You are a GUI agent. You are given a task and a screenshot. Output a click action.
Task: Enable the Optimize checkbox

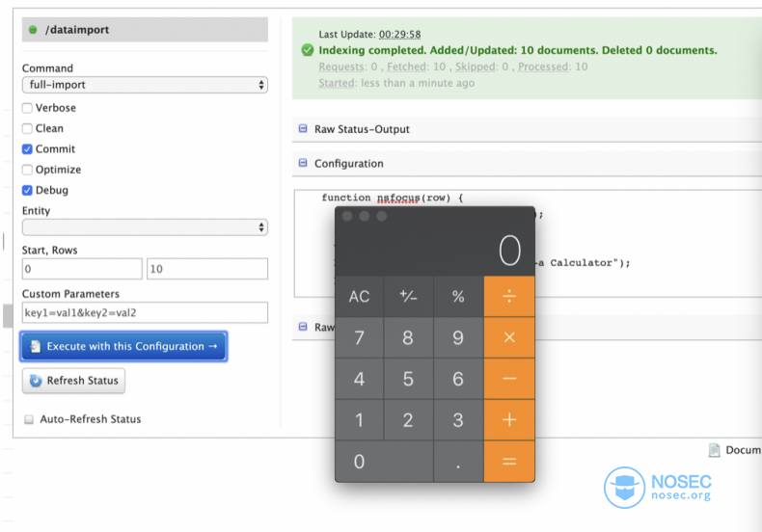point(27,170)
